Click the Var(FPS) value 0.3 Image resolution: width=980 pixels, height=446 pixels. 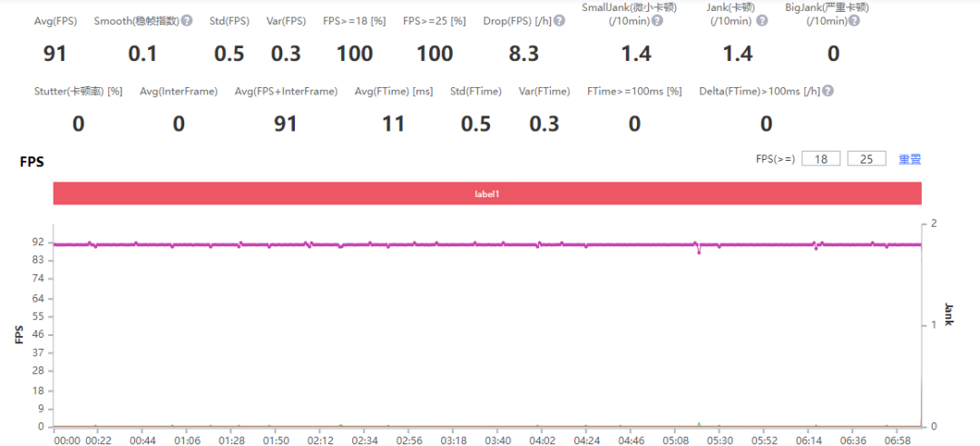(x=286, y=55)
